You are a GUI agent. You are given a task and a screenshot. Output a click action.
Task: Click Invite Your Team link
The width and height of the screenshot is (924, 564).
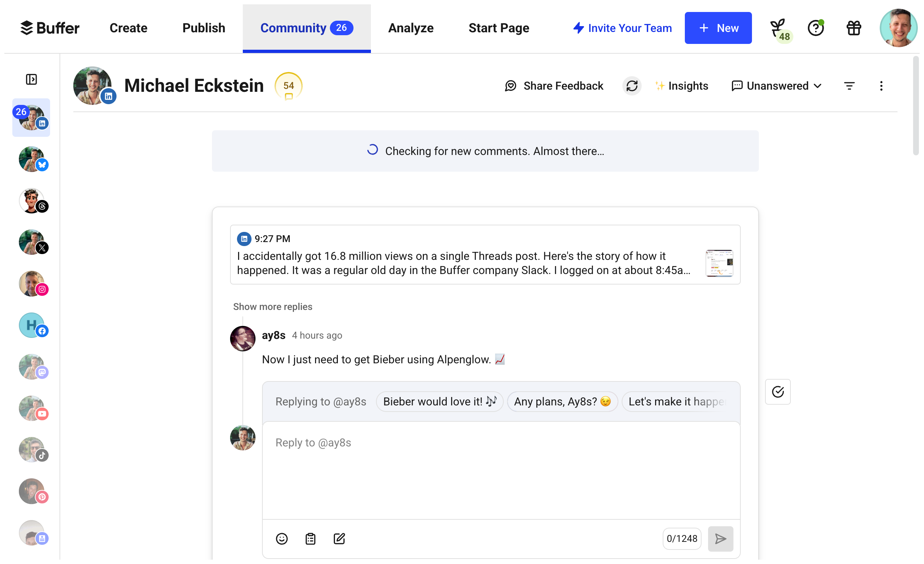pos(622,28)
